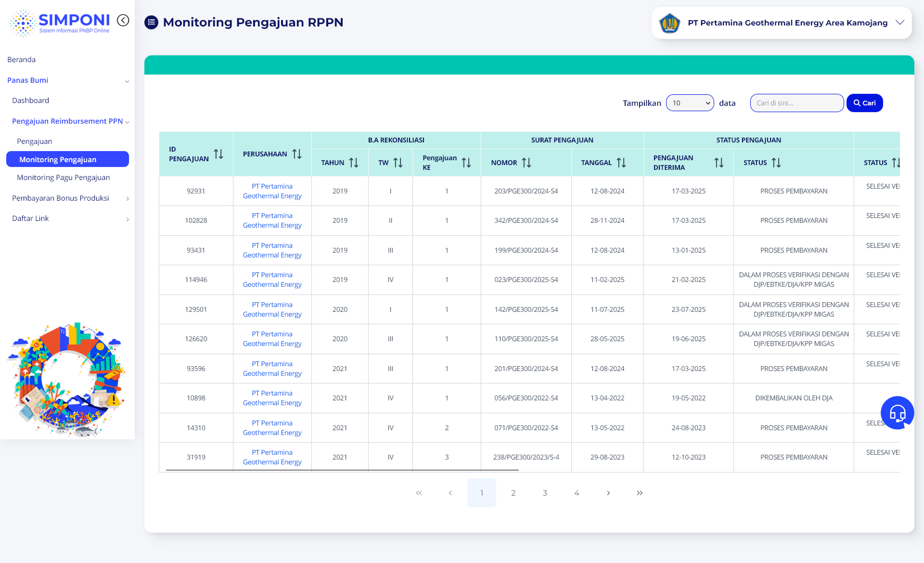Sort by ID Pengajuan column arrows
This screenshot has height=563, width=924.
point(218,154)
